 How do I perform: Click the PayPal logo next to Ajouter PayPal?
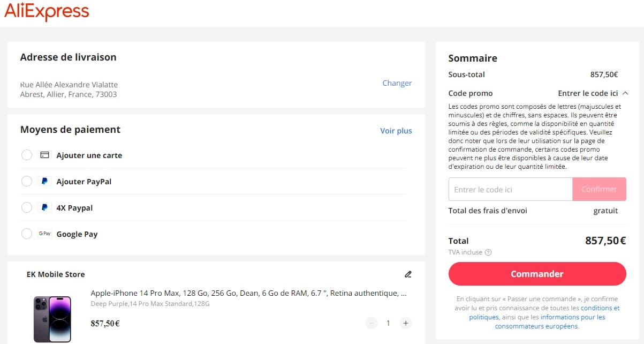[45, 182]
